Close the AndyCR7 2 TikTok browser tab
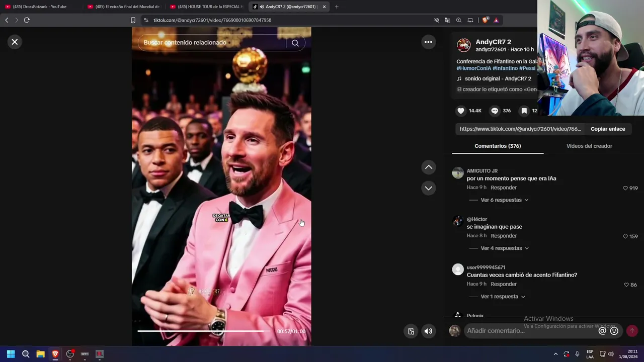This screenshot has width=644, height=362. pyautogui.click(x=324, y=7)
